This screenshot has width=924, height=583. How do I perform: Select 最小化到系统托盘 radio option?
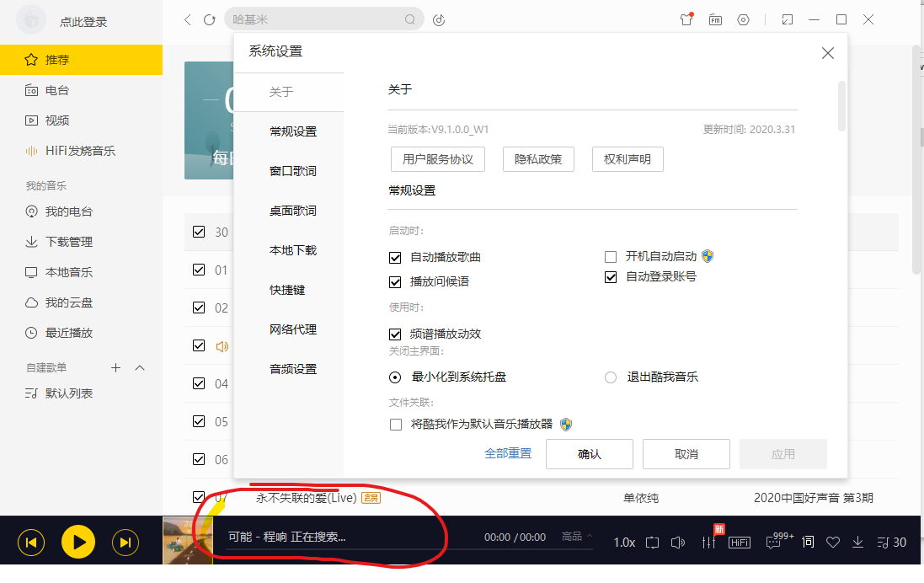coord(395,377)
